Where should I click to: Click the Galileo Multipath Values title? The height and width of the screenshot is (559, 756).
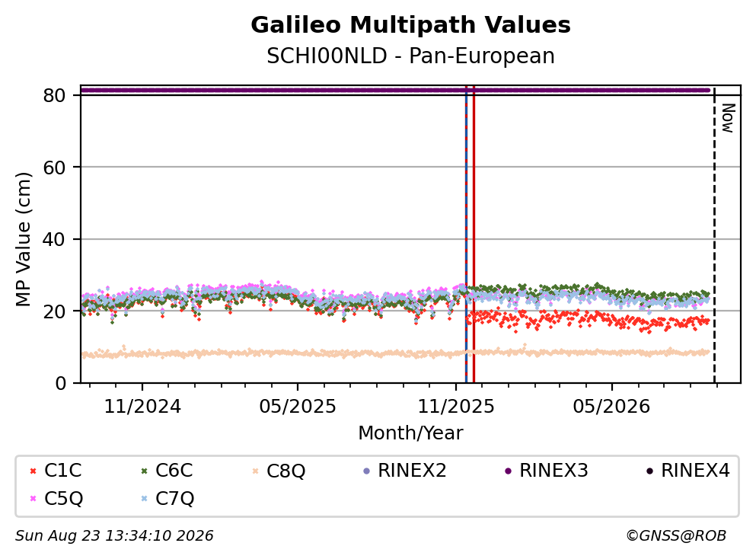tap(410, 25)
